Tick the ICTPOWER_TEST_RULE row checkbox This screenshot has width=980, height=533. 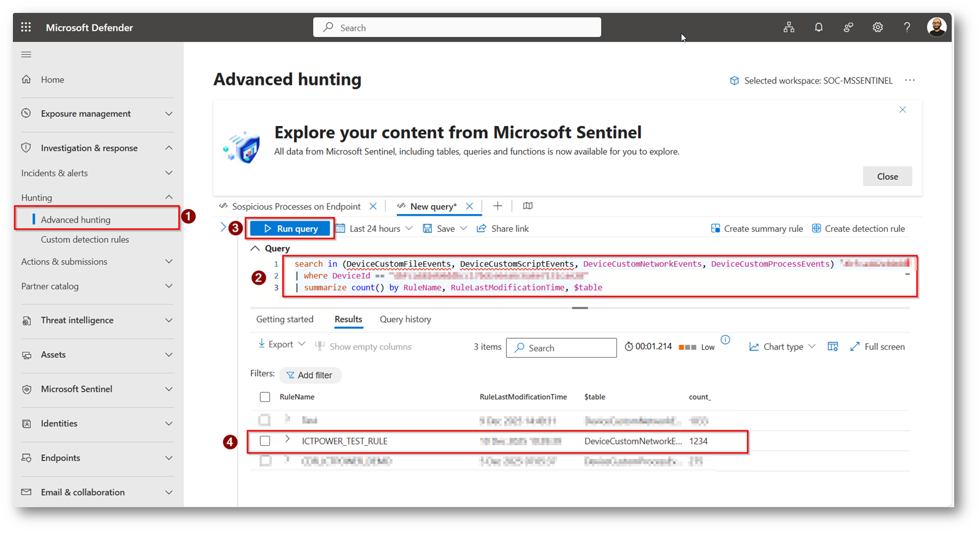pyautogui.click(x=265, y=441)
